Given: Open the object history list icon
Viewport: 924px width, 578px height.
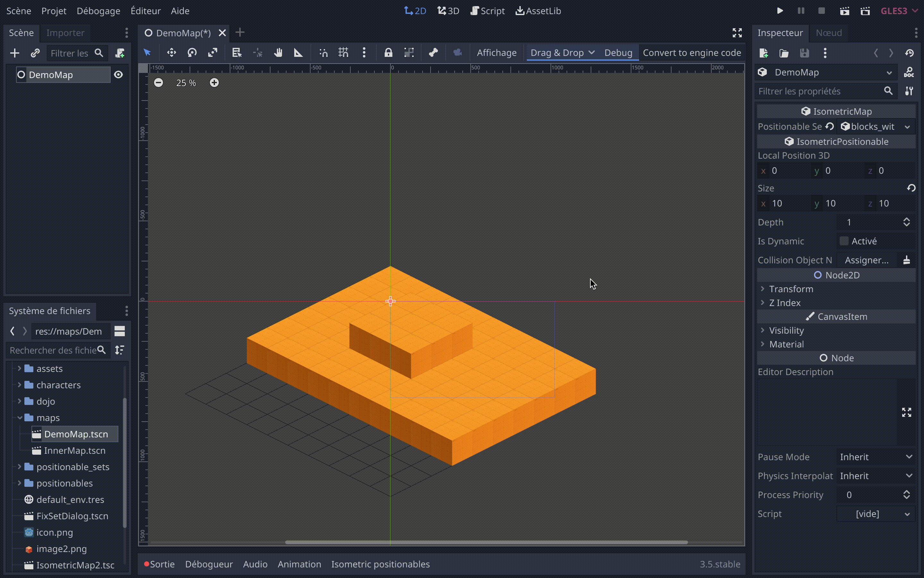Looking at the screenshot, I should tap(910, 53).
